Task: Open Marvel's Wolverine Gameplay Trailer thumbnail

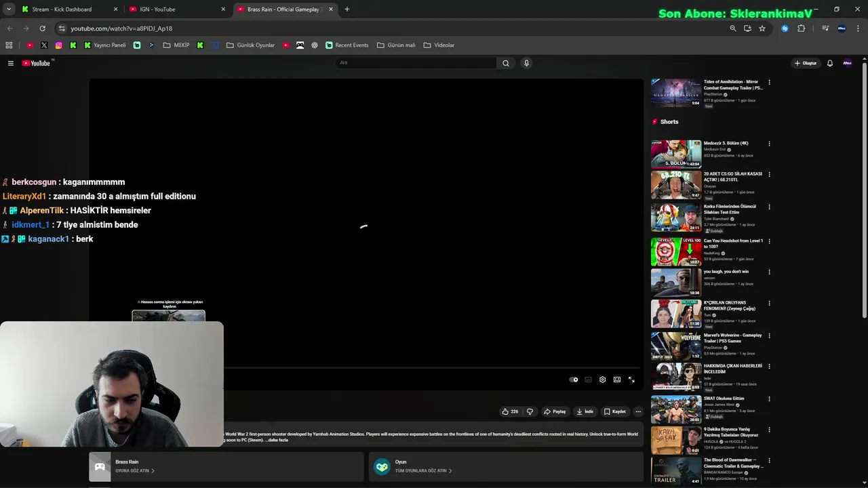Action: pyautogui.click(x=676, y=346)
